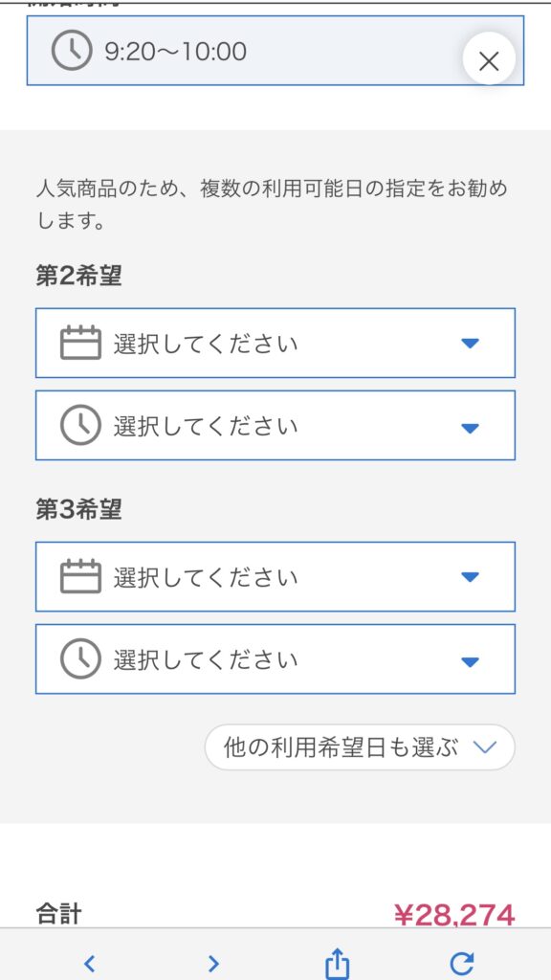Tap the clock icon beside 9:20～10:00
551x980 pixels.
[71, 51]
